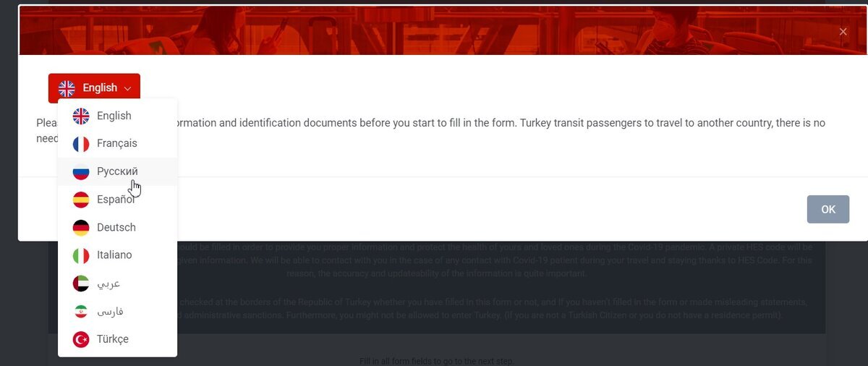The image size is (868, 366).
Task: Confirm the dialog with OK button
Action: (x=828, y=209)
